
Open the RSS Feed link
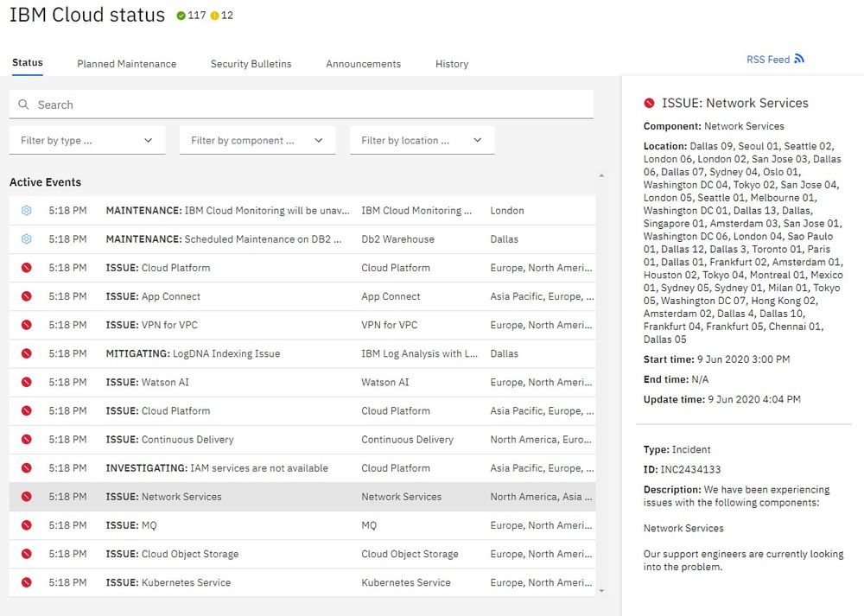(x=768, y=60)
